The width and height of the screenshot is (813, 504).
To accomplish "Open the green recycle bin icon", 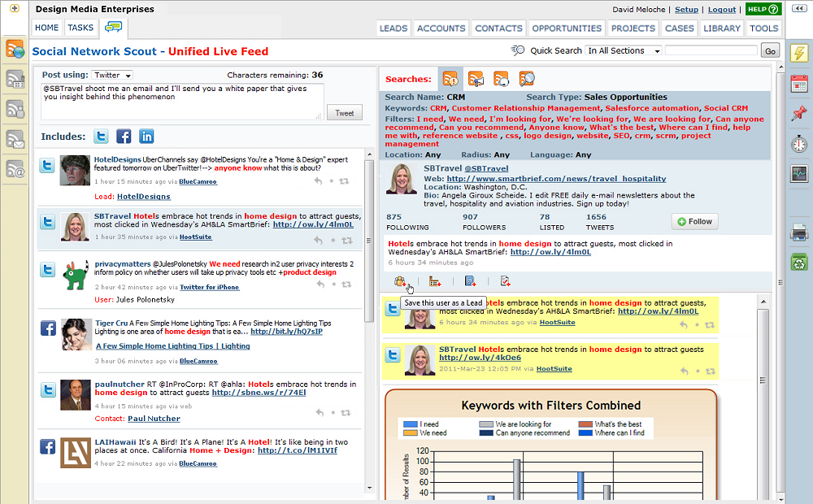I will 799,263.
